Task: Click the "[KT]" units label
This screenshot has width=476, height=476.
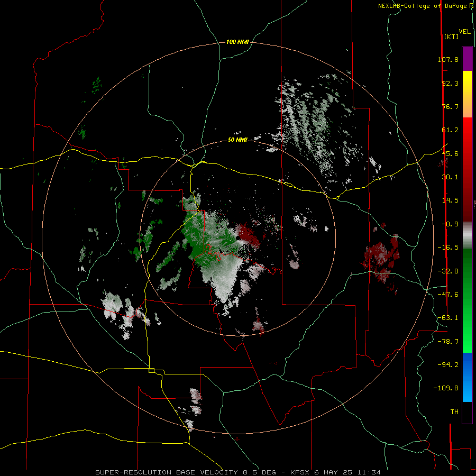Action: pyautogui.click(x=452, y=36)
